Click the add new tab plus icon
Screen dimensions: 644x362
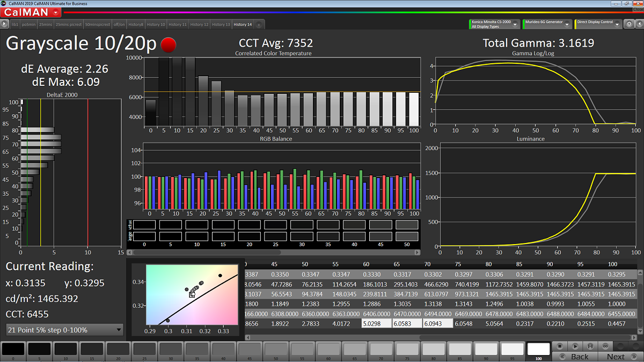point(258,25)
